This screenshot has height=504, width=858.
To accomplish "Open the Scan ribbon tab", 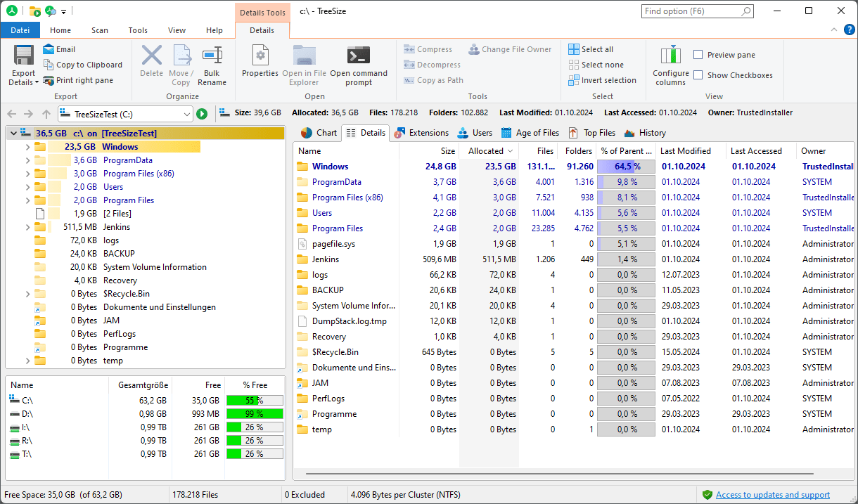I will 99,30.
